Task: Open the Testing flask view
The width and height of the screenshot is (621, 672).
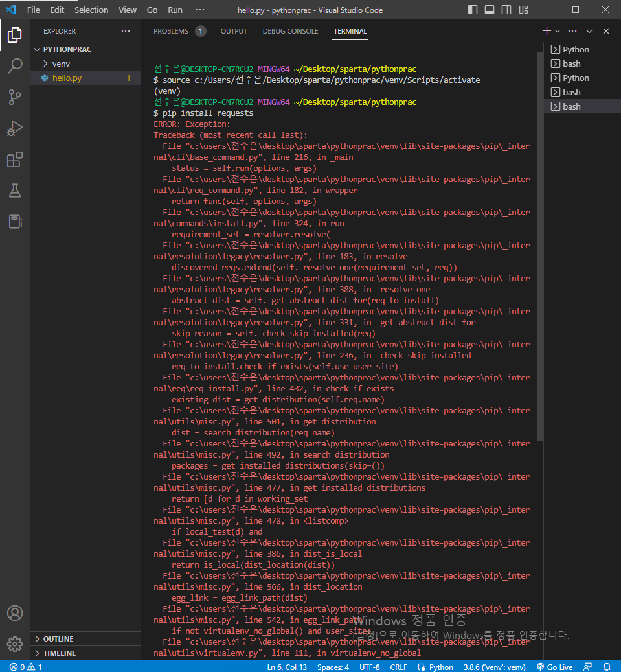Action: 15,191
